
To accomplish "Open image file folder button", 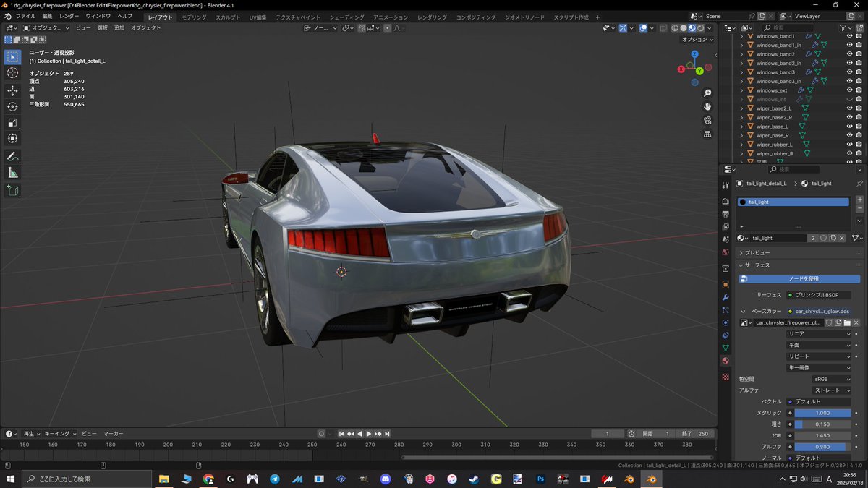I will pos(846,322).
